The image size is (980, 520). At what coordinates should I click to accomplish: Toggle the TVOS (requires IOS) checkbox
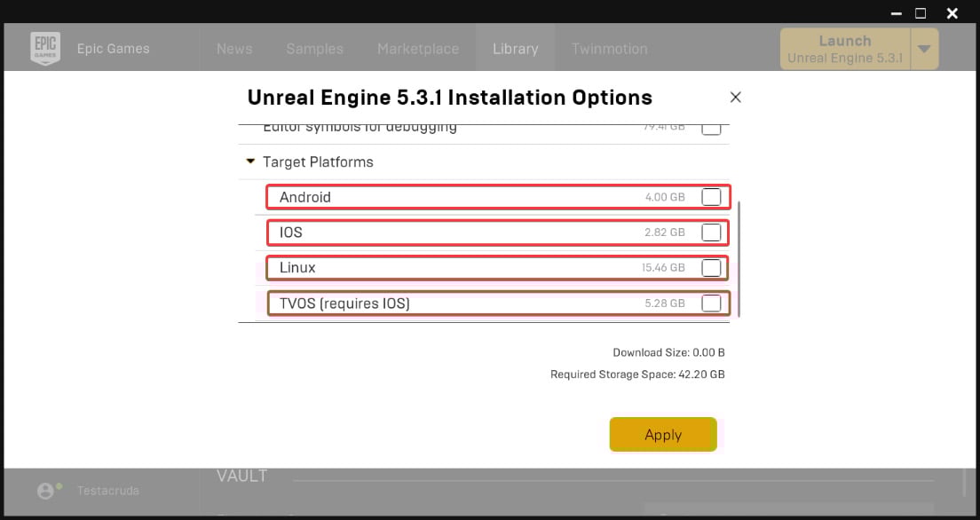click(x=711, y=303)
